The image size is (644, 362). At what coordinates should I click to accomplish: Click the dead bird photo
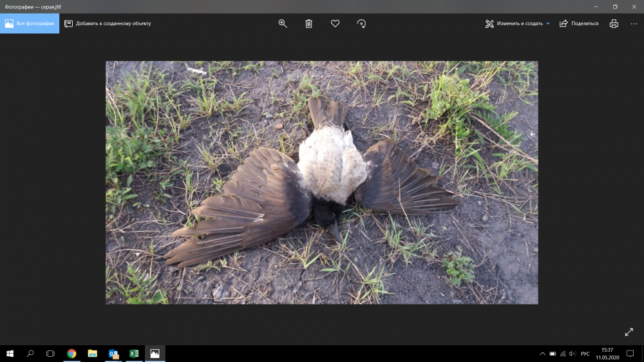pyautogui.click(x=321, y=182)
